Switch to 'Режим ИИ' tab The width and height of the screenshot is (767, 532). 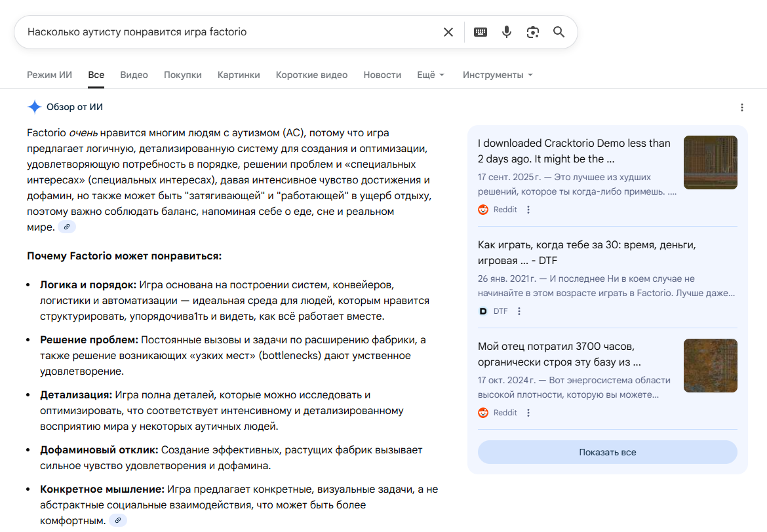[x=49, y=75]
